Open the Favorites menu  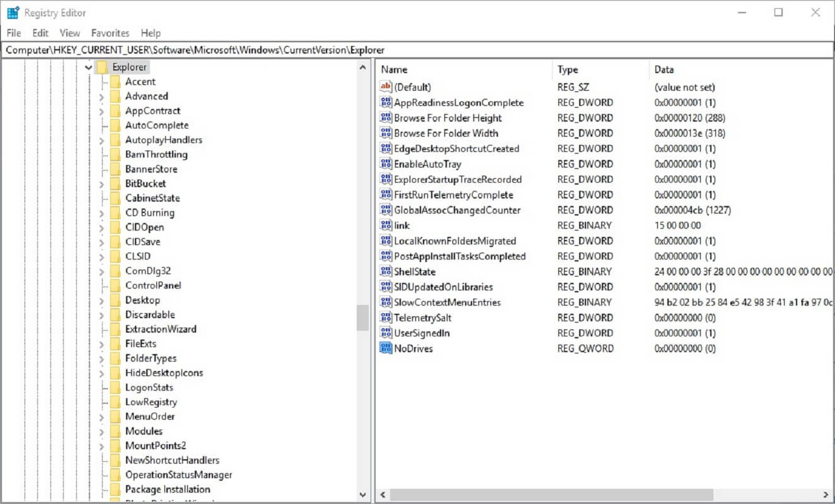point(110,33)
